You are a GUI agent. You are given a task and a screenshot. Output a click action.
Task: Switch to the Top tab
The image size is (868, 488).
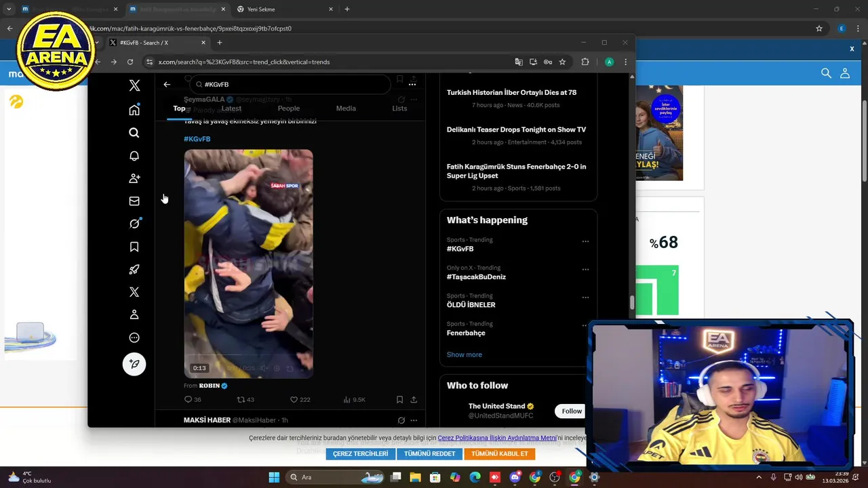(179, 108)
